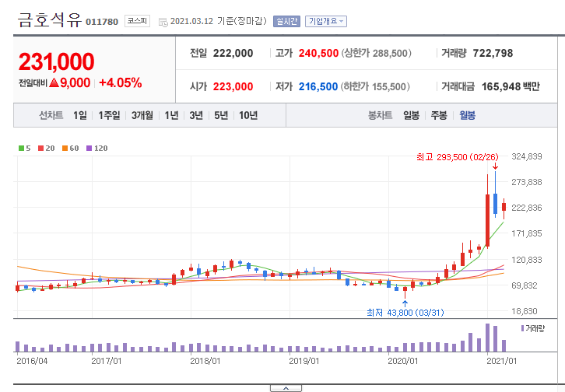Click the 상한가 288,500 text
This screenshot has height=392, width=565.
pos(376,53)
